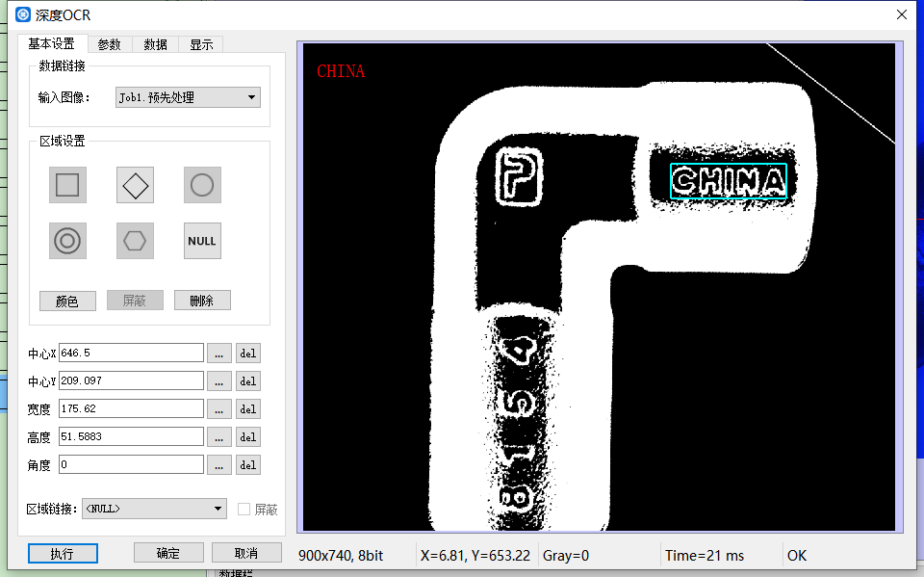The height and width of the screenshot is (577, 924).
Task: Click the 深度OCR app icon in title bar
Action: click(23, 14)
